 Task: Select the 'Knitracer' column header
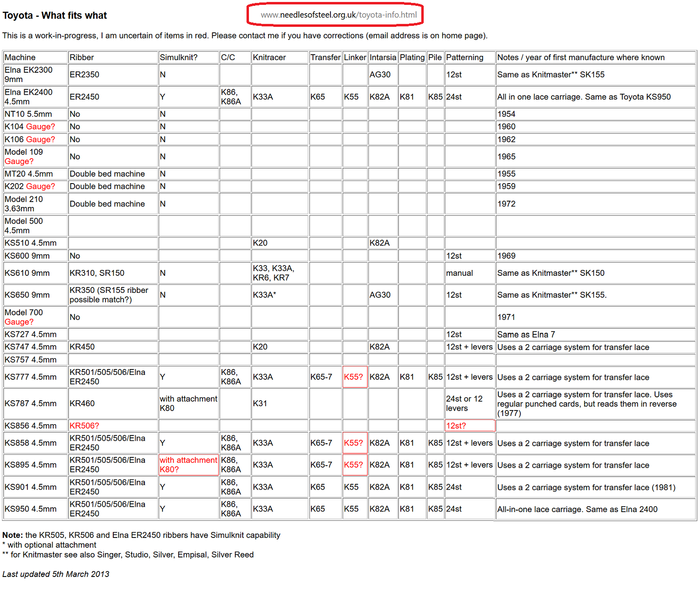click(x=280, y=57)
